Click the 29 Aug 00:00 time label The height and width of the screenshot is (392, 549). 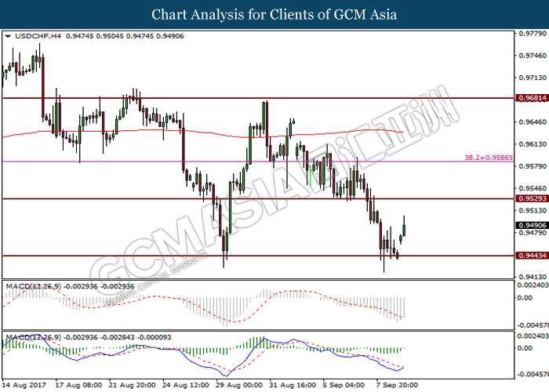239,385
